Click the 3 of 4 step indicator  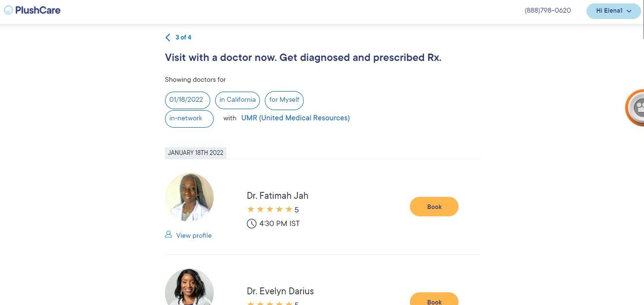pos(183,38)
